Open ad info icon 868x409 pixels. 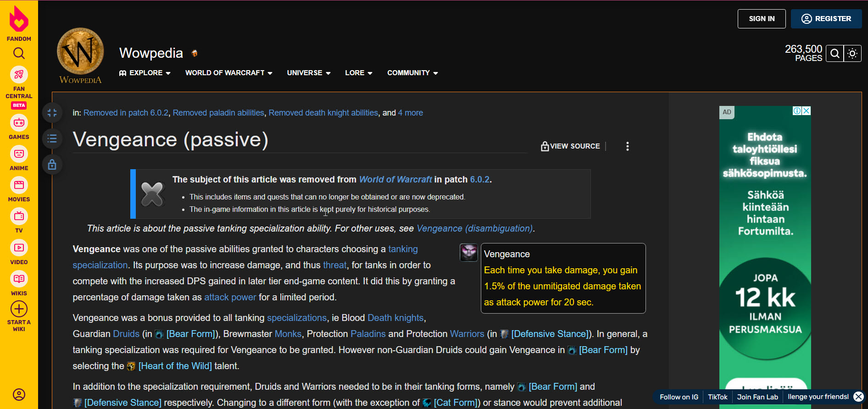click(797, 111)
